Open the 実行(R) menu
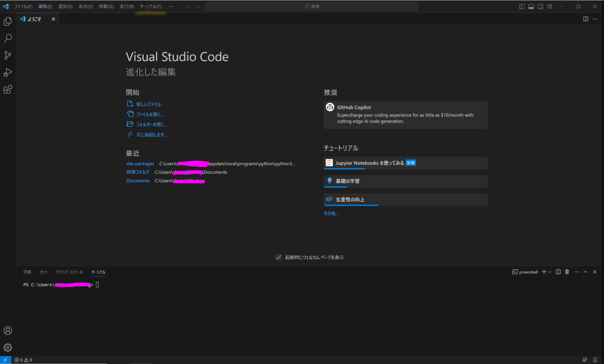 coord(126,6)
